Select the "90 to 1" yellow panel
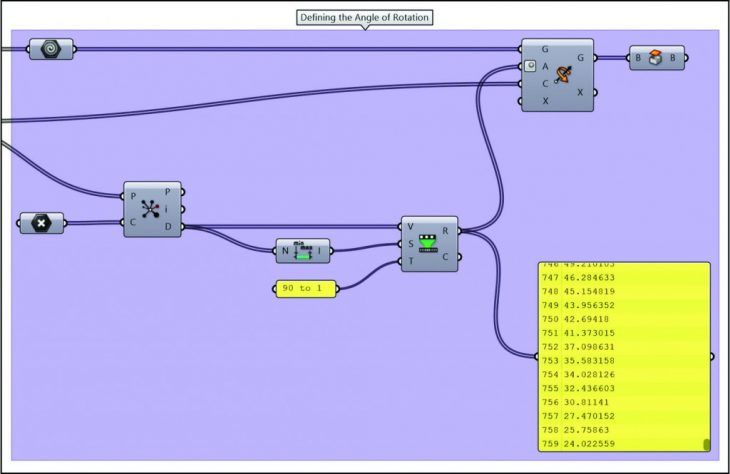The height and width of the screenshot is (474, 730). [304, 288]
